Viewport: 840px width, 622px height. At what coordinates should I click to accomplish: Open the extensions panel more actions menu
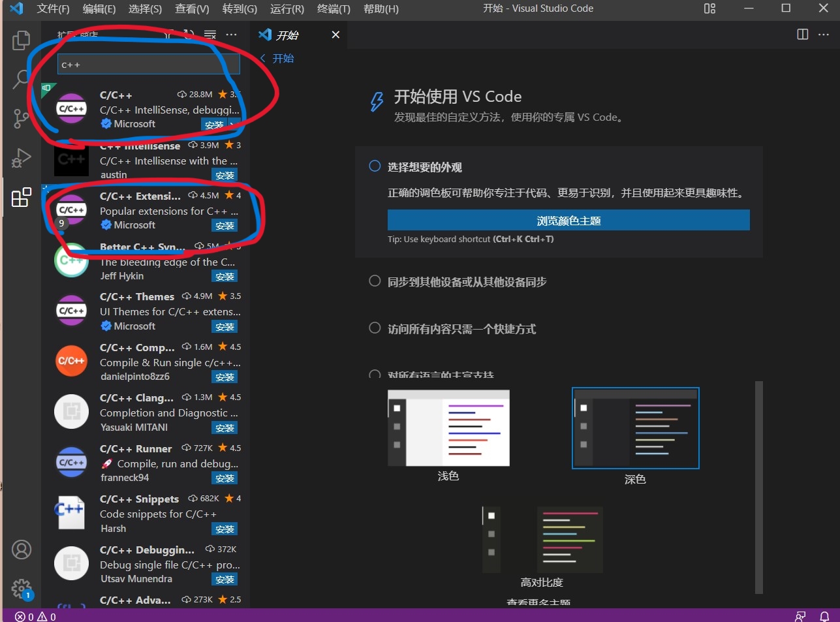click(x=232, y=34)
